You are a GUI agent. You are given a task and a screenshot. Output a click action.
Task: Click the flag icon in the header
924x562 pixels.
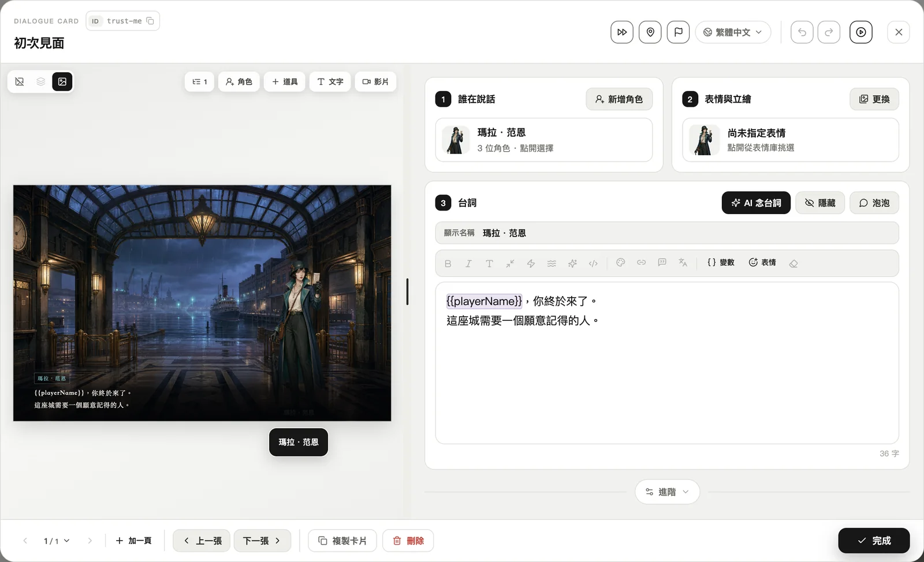click(x=679, y=32)
